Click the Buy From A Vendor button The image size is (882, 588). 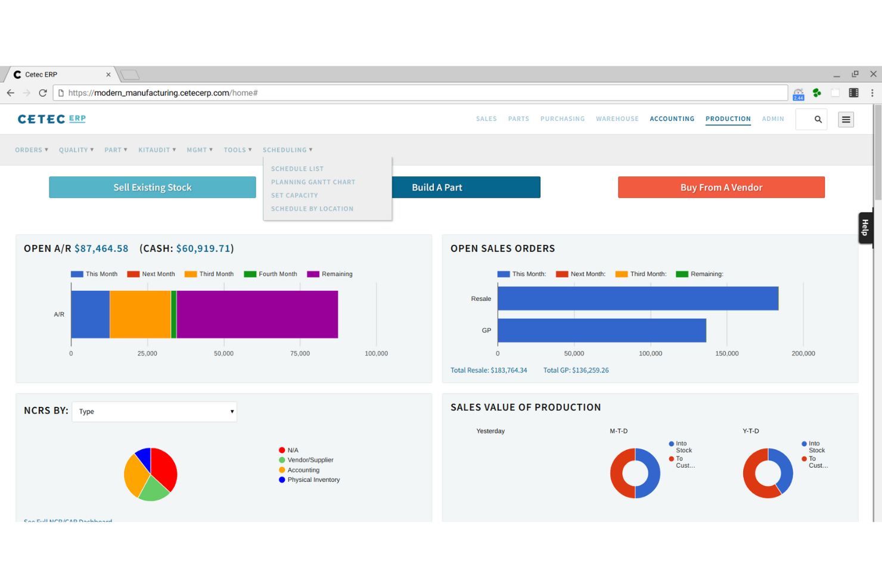tap(721, 187)
